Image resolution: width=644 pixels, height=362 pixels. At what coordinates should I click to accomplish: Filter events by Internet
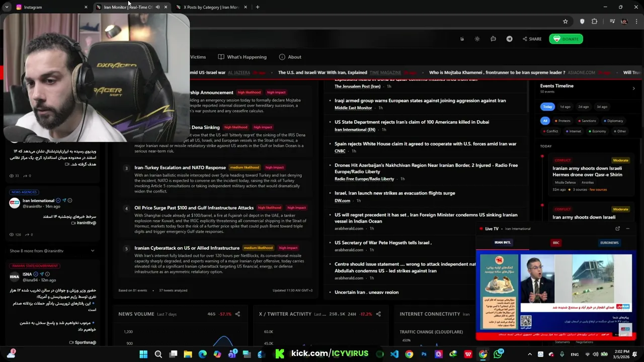[x=573, y=131]
